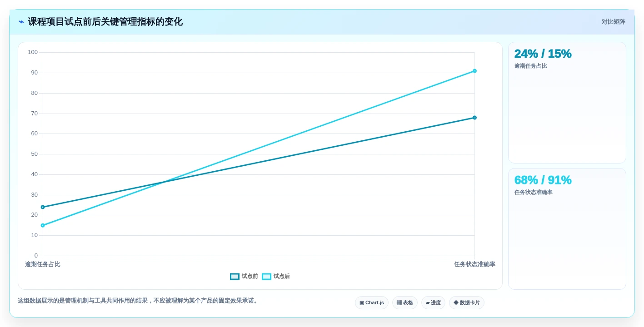The height and width of the screenshot is (327, 644).
Task: Toggle the 试点后 legend item
Action: [x=276, y=276]
